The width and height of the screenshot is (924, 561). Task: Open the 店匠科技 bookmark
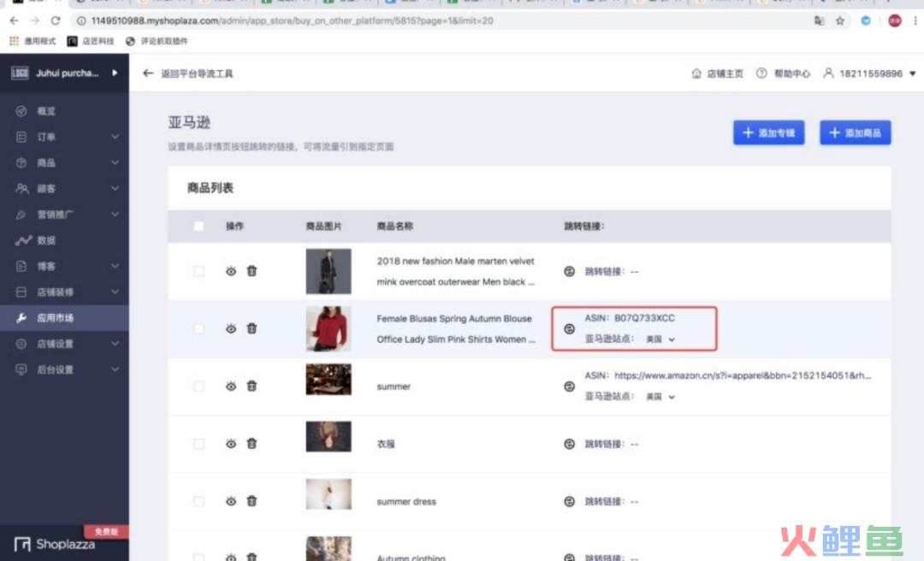(x=90, y=41)
